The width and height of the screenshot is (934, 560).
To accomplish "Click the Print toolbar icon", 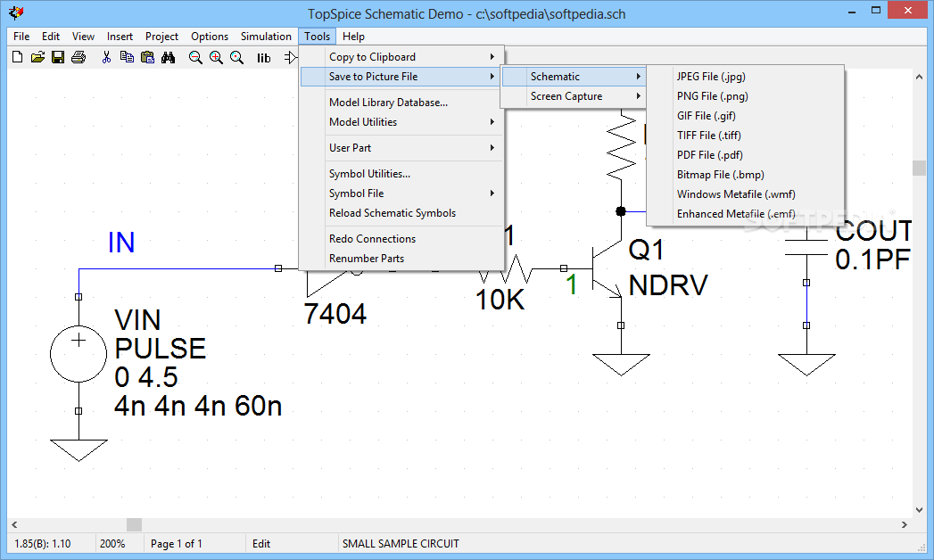I will point(79,57).
